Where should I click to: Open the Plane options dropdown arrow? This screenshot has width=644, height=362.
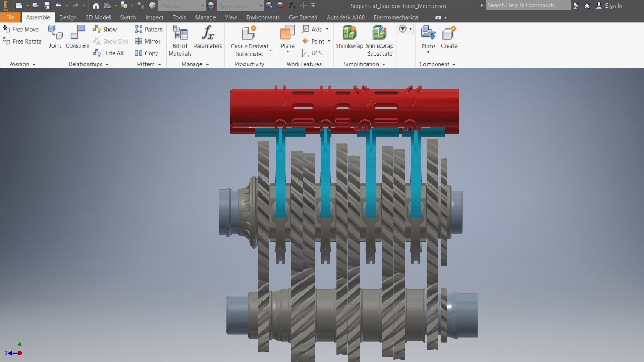click(x=288, y=52)
